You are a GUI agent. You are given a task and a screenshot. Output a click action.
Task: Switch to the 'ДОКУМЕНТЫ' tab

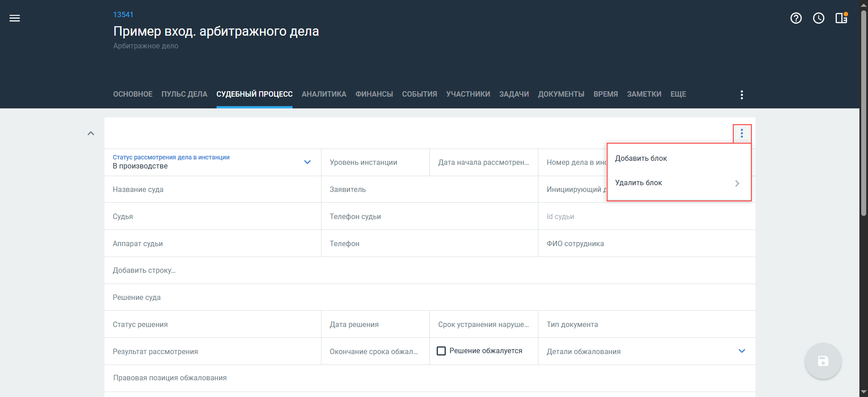click(561, 94)
